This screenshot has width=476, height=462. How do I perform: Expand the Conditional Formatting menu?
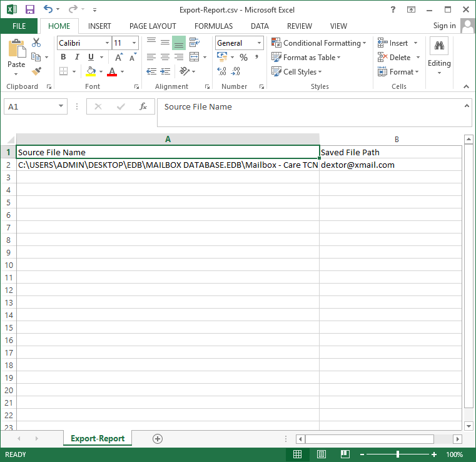319,43
